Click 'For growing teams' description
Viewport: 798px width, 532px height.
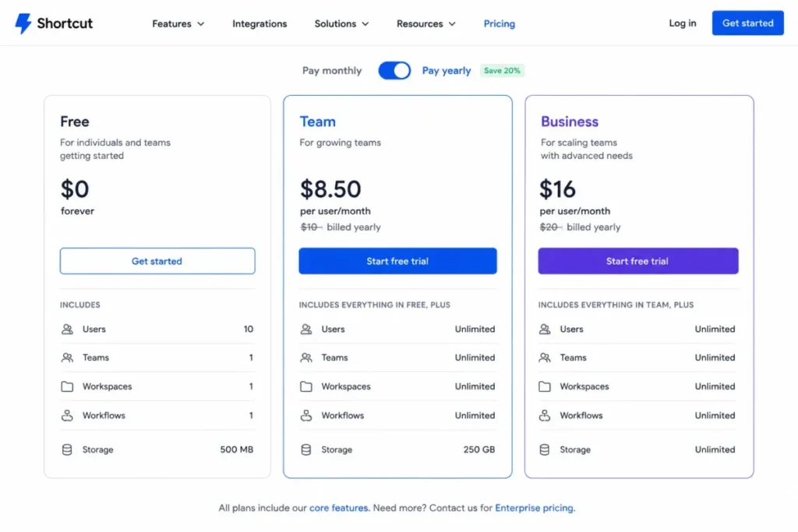pyautogui.click(x=340, y=143)
